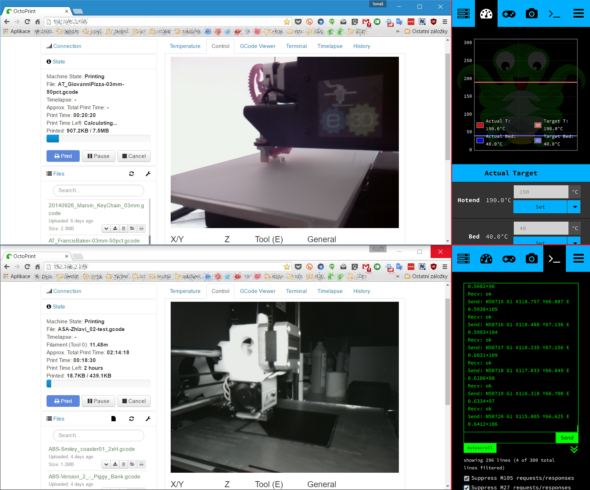Switch to Temperature tab in top window
590x490 pixels.
[185, 46]
